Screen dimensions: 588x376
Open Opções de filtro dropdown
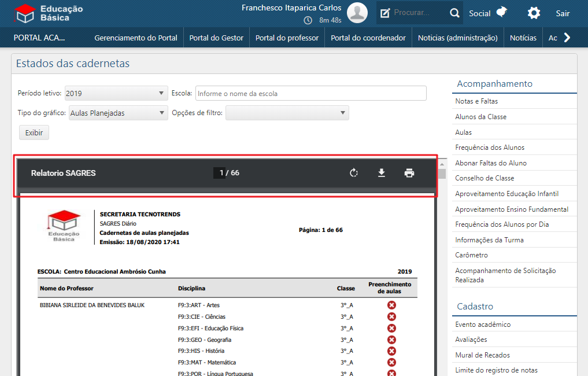click(287, 113)
